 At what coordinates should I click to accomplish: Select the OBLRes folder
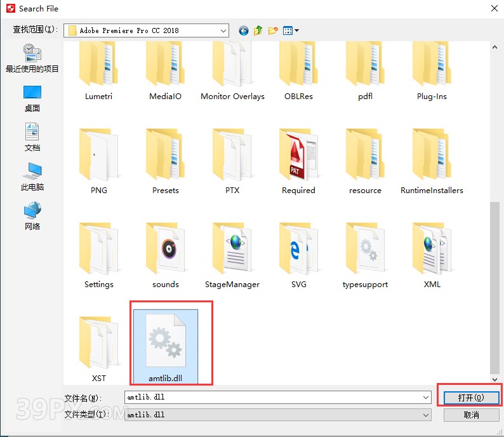point(298,71)
